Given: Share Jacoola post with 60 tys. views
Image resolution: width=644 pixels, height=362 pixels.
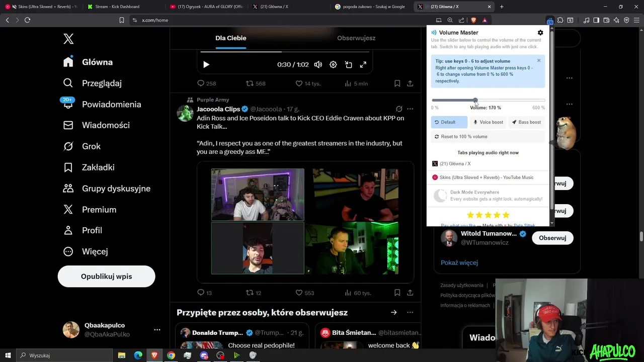Looking at the screenshot, I should click(410, 293).
